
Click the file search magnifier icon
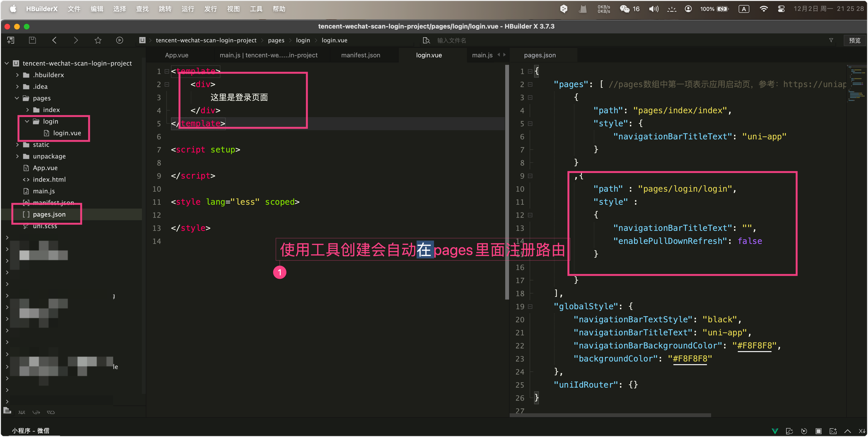coord(426,40)
